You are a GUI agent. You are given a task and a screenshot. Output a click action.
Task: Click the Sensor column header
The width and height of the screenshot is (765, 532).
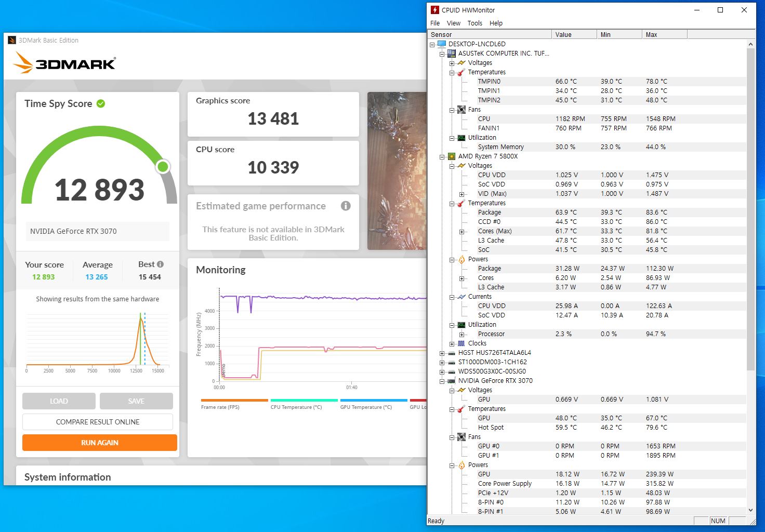click(x=490, y=34)
